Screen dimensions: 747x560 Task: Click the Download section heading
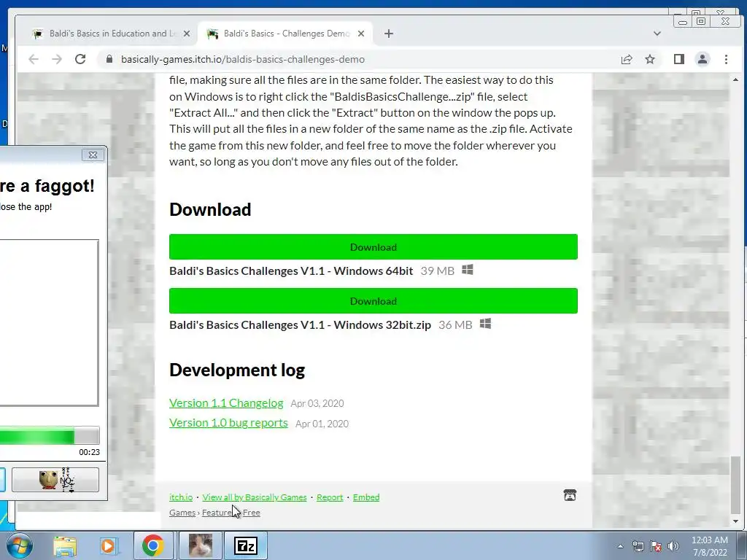point(210,209)
